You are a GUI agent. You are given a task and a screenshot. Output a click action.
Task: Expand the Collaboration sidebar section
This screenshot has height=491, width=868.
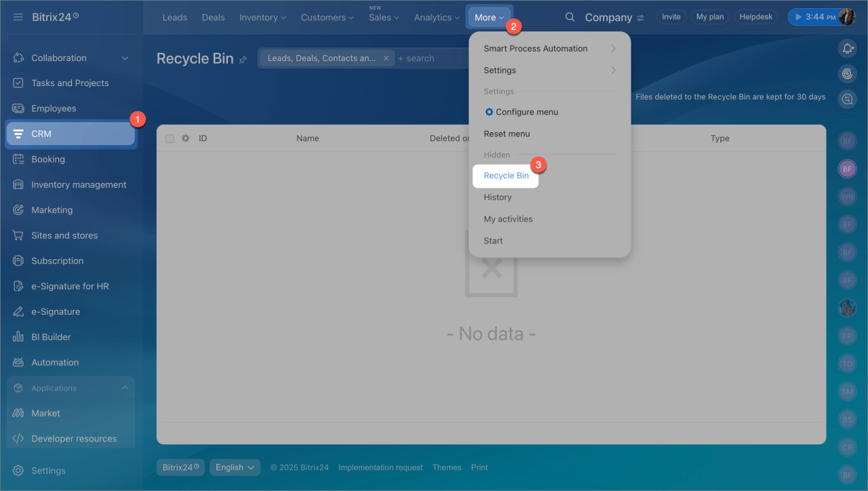[125, 58]
